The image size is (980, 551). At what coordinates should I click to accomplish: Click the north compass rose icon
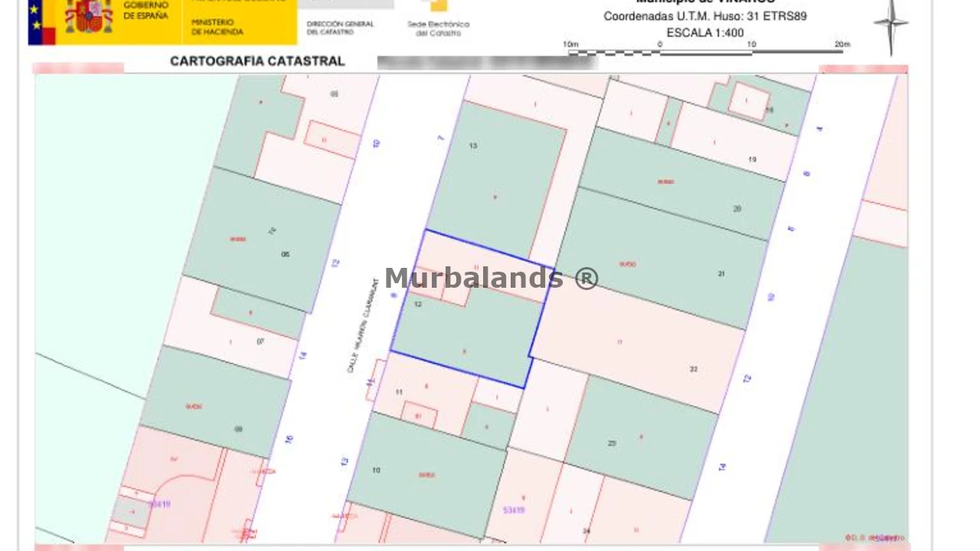click(890, 24)
